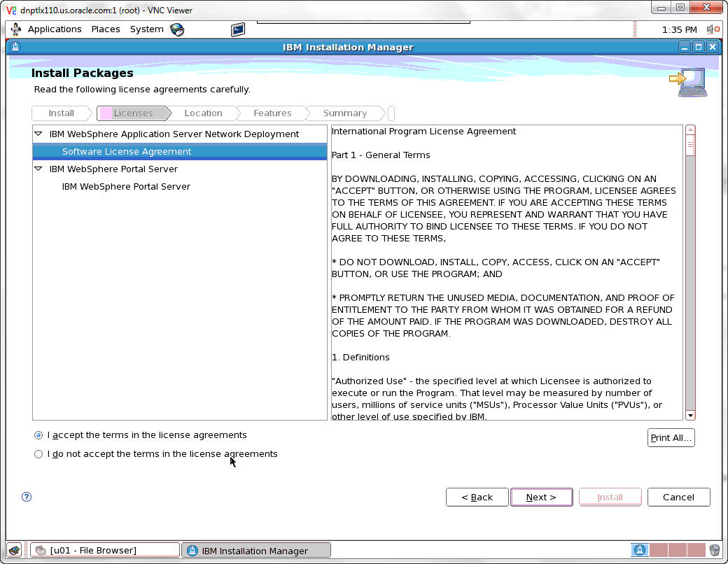
Task: Collapse IBM WebSphere Application Server Network Deployment
Action: tap(38, 134)
